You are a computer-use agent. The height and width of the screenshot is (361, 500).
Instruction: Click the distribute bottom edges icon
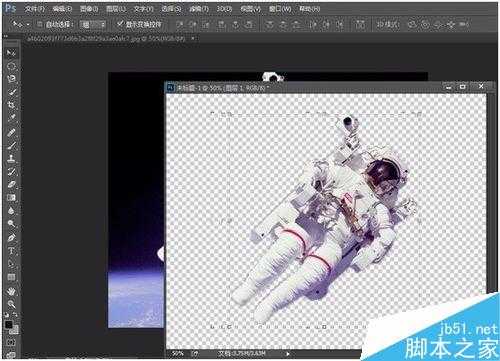coord(297,24)
